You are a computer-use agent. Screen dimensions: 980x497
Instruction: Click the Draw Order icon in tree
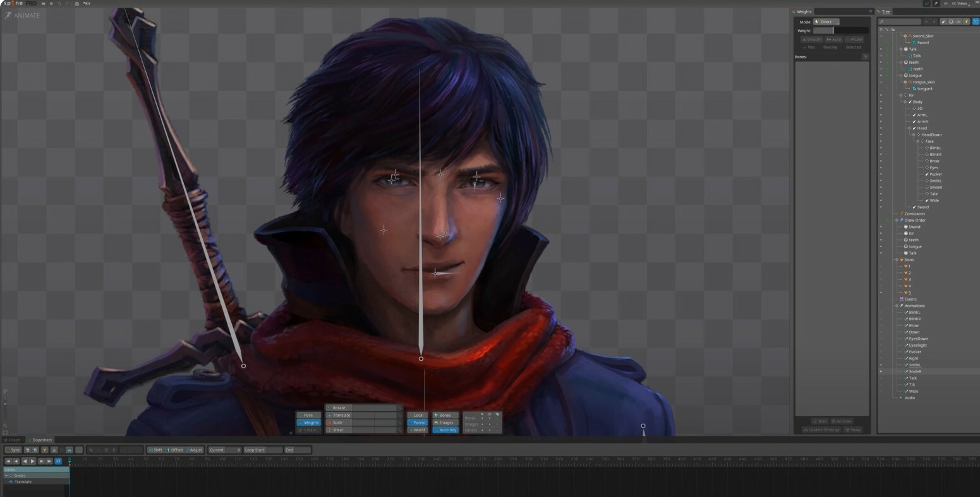tap(902, 220)
